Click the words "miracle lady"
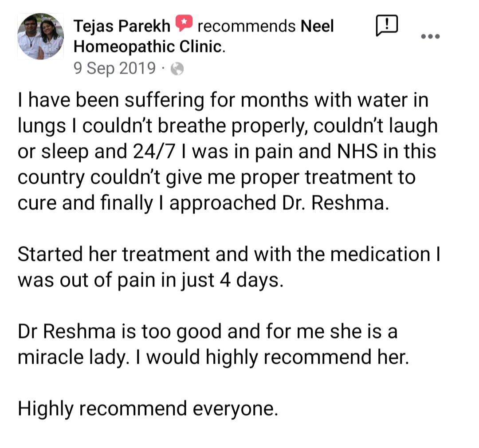This screenshot has height=448, width=479. coord(73,358)
